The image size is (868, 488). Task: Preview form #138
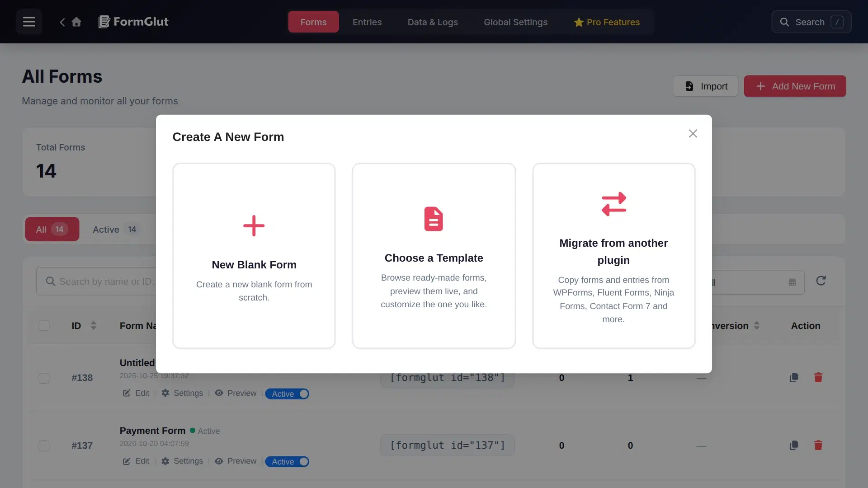[x=236, y=393]
